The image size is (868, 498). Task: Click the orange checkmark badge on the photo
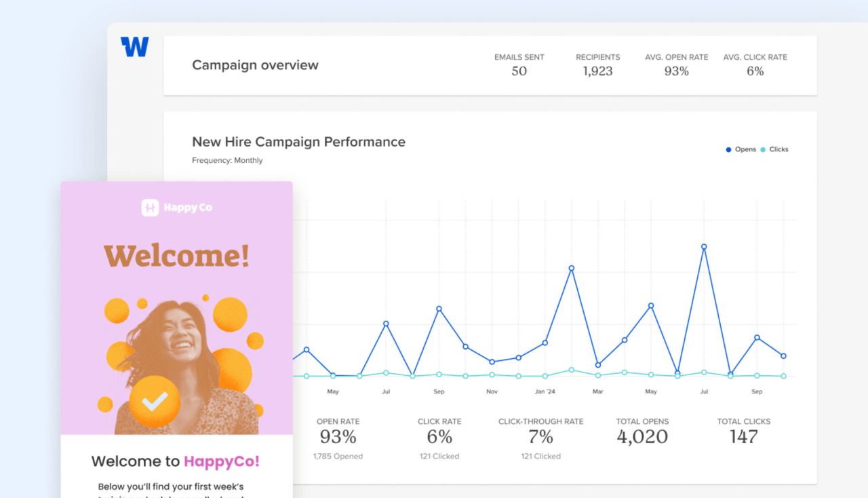point(155,402)
